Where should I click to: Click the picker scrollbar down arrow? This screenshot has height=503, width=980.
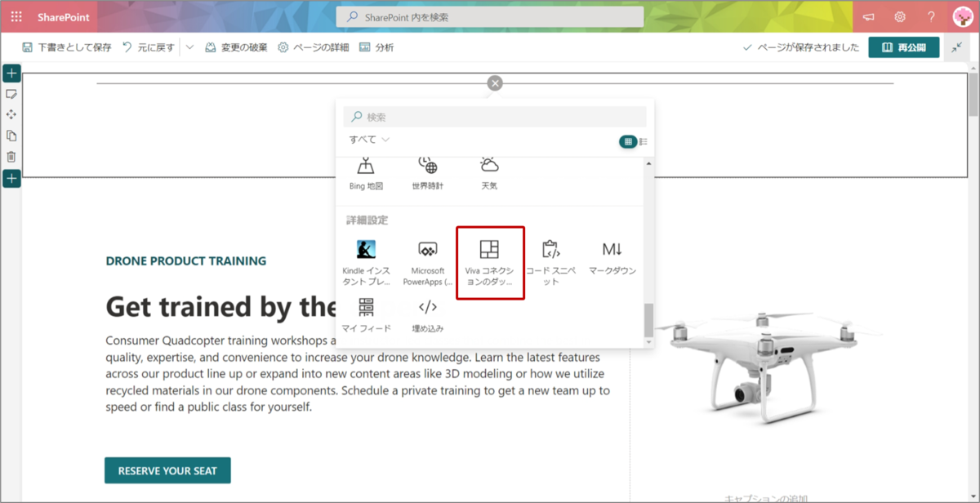click(649, 342)
